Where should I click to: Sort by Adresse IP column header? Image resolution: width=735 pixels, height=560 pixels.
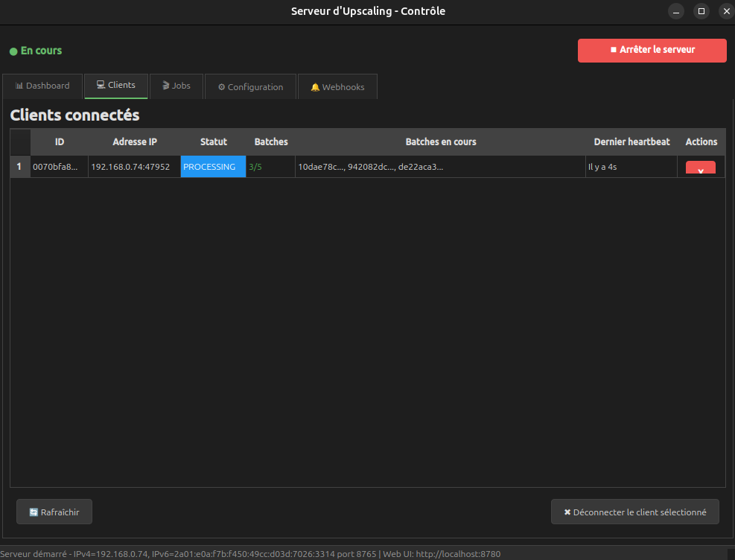point(135,141)
